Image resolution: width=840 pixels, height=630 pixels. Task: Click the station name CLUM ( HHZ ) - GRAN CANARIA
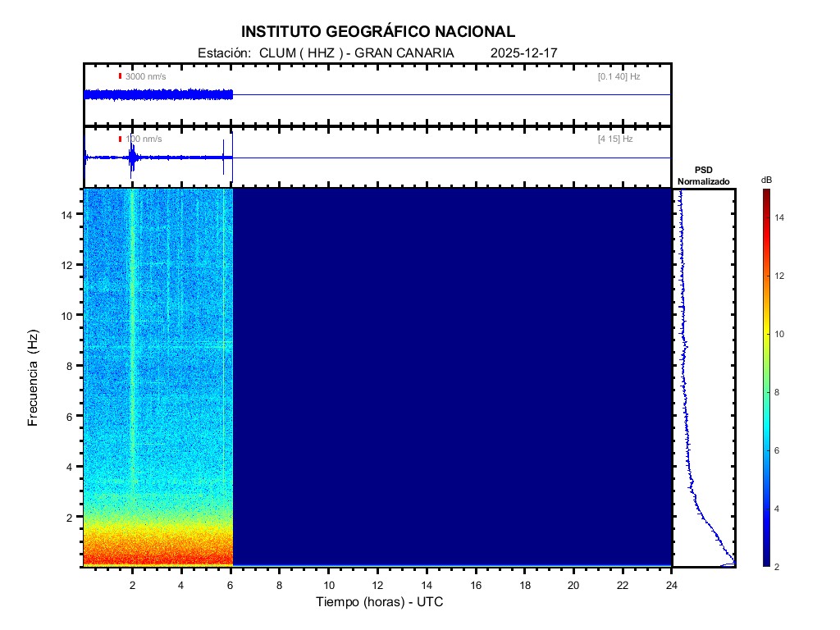[356, 53]
